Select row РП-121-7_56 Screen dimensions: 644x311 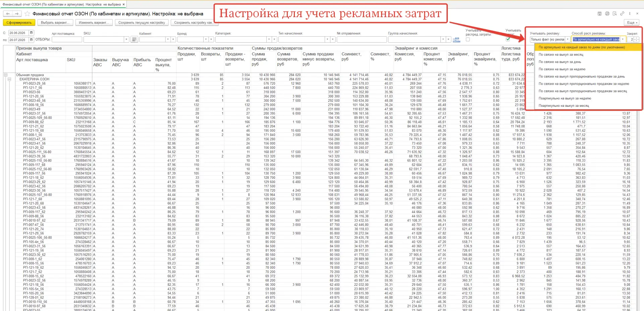(x=33, y=88)
